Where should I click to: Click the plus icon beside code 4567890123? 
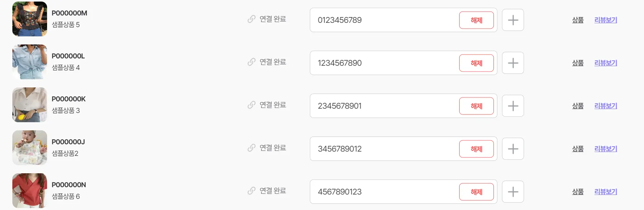(513, 192)
